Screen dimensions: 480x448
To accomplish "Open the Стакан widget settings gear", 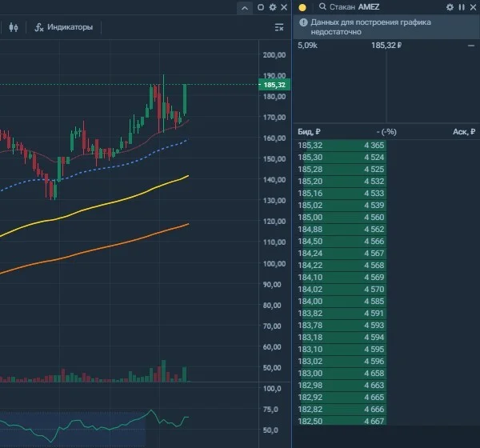I will click(450, 7).
